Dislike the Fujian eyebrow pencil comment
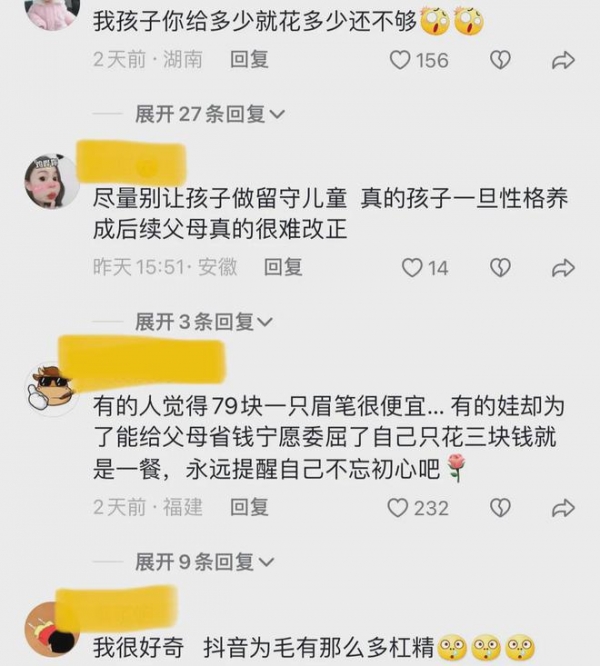The width and height of the screenshot is (600, 666). pyautogui.click(x=500, y=508)
